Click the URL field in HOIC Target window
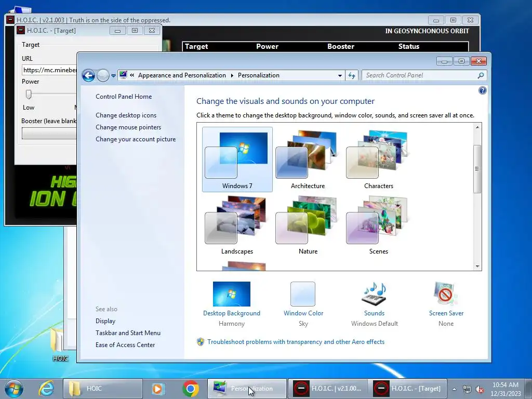The width and height of the screenshot is (532, 399). (x=49, y=70)
